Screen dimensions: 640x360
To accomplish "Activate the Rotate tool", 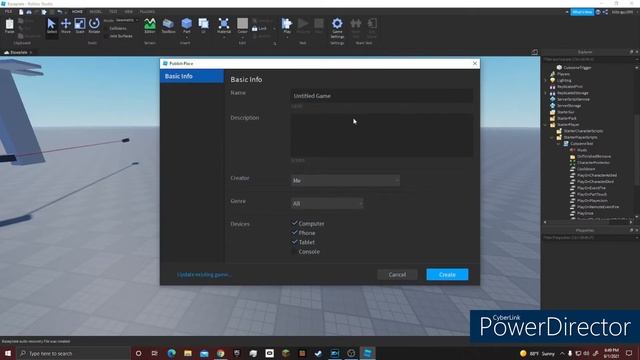I will 94,26.
